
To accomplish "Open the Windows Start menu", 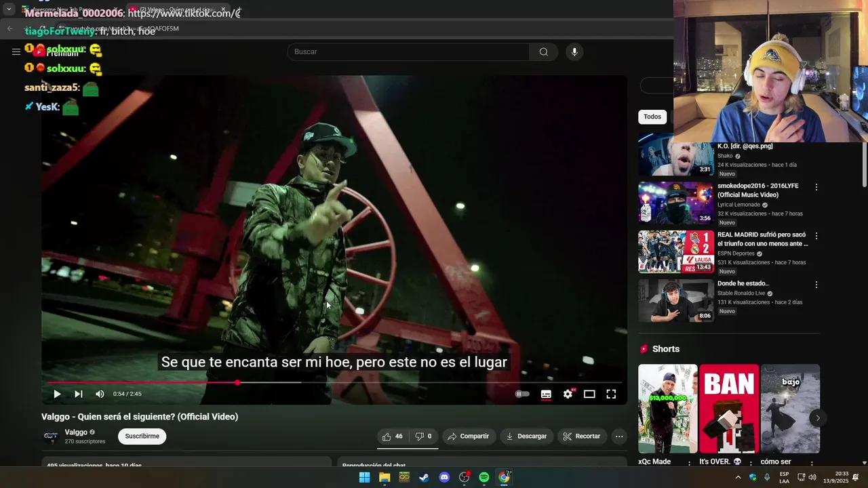I will click(364, 477).
